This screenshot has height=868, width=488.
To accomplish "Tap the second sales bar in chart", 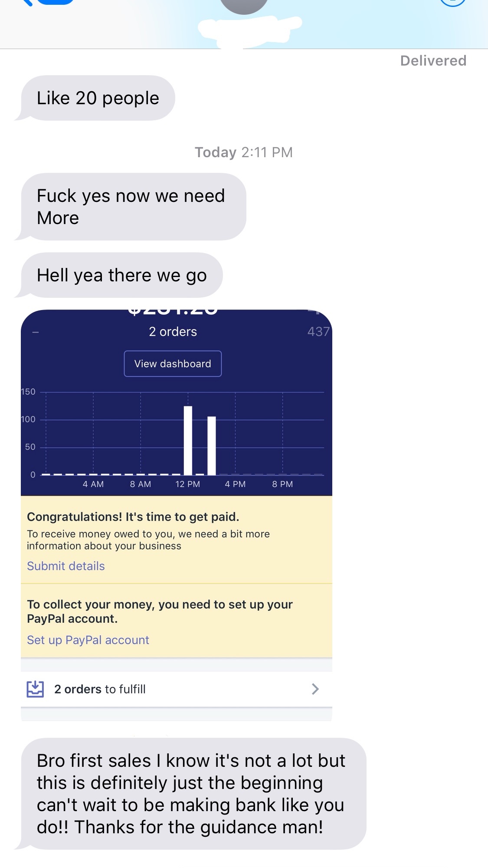I will point(212,446).
